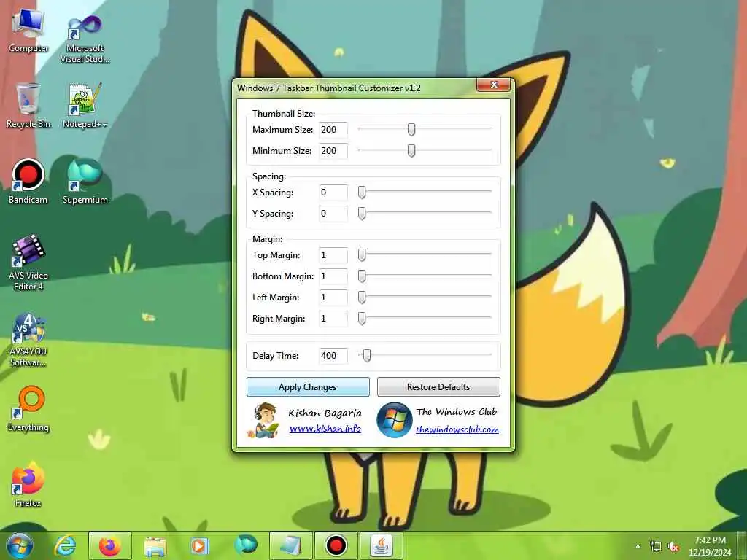747x560 pixels.
Task: Switch to Firefox in the taskbar
Action: click(110, 545)
